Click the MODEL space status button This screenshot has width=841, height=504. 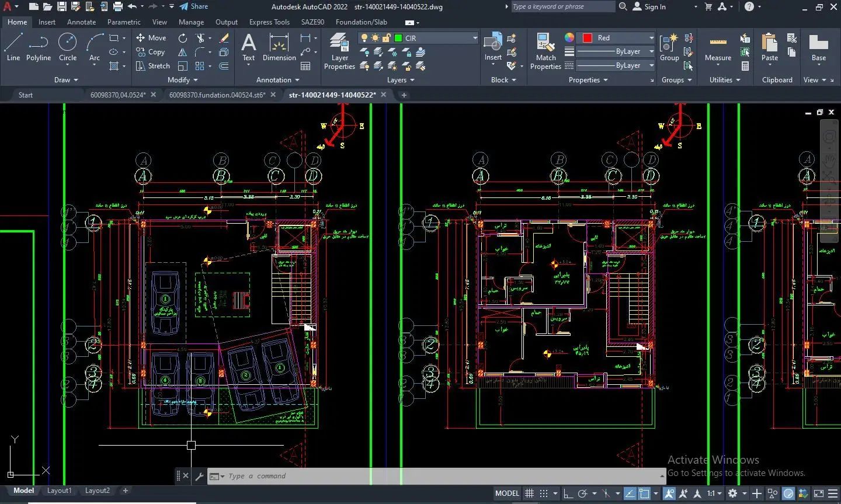click(x=507, y=493)
